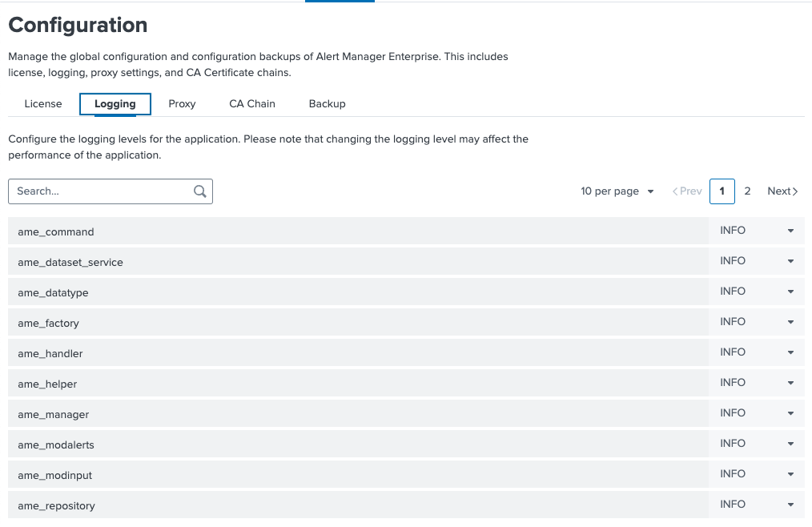812x527 pixels.
Task: Go to page 2 of results
Action: click(747, 191)
